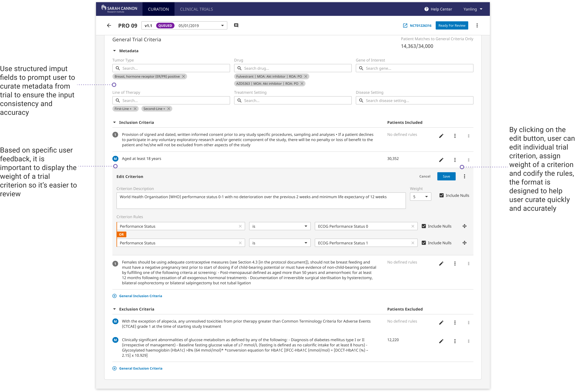This screenshot has height=392, width=576.
Task: Open the Yanling user menu
Action: click(x=473, y=9)
